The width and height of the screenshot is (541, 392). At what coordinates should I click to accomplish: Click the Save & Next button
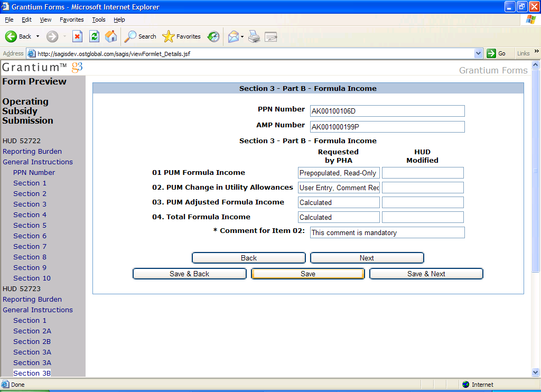426,274
